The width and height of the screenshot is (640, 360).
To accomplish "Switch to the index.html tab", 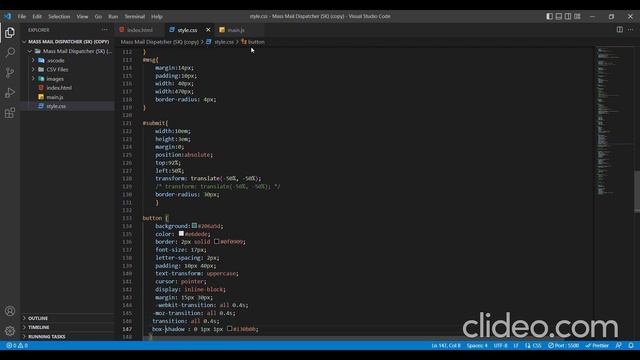I will click(139, 30).
